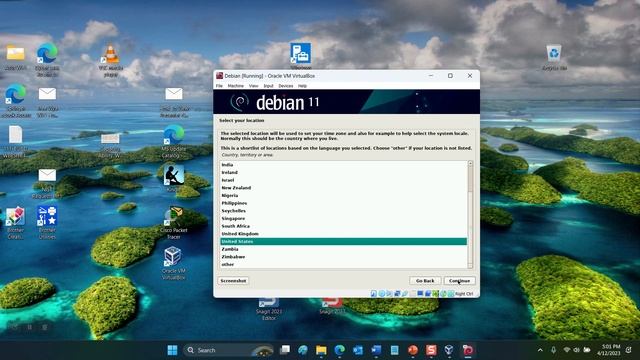
Task: Open the Oracle VM VirtualBox desktop shortcut
Action: point(173,263)
